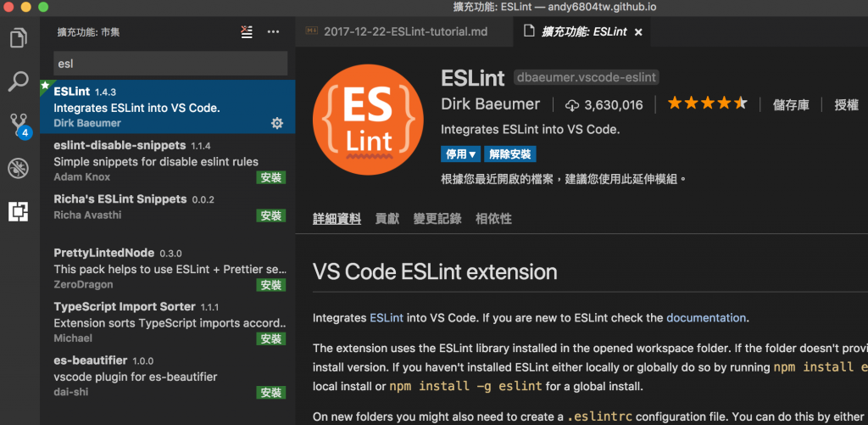Open the Explorer view in activity bar

point(19,37)
